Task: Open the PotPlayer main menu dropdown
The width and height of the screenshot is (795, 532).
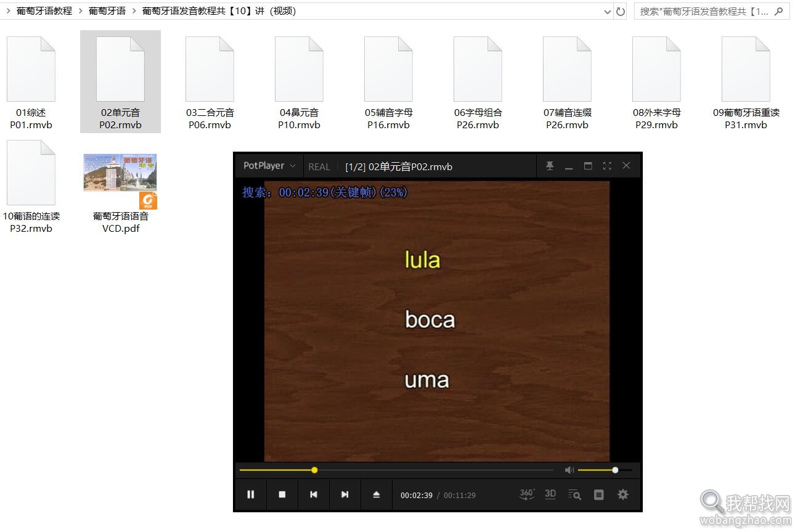Action: [269, 166]
